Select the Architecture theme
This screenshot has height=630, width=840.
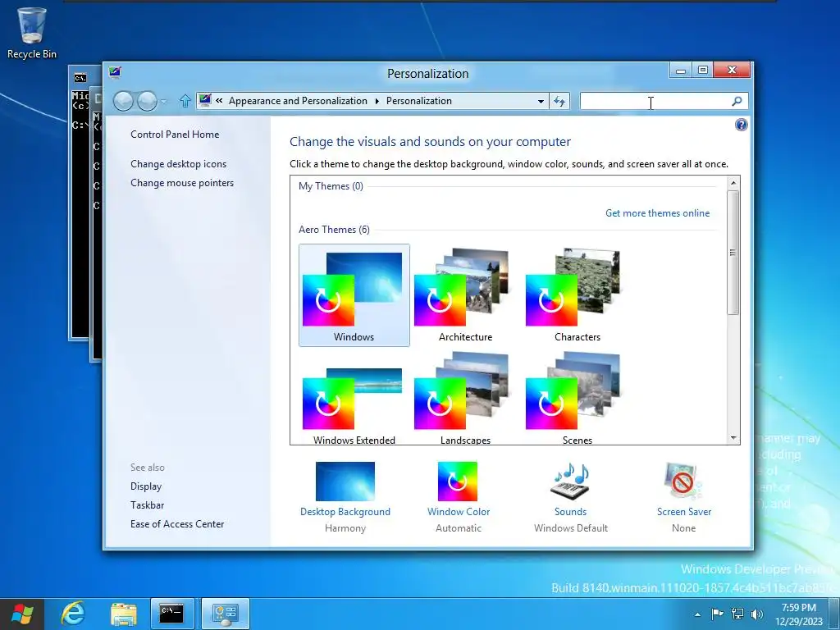[466, 295]
